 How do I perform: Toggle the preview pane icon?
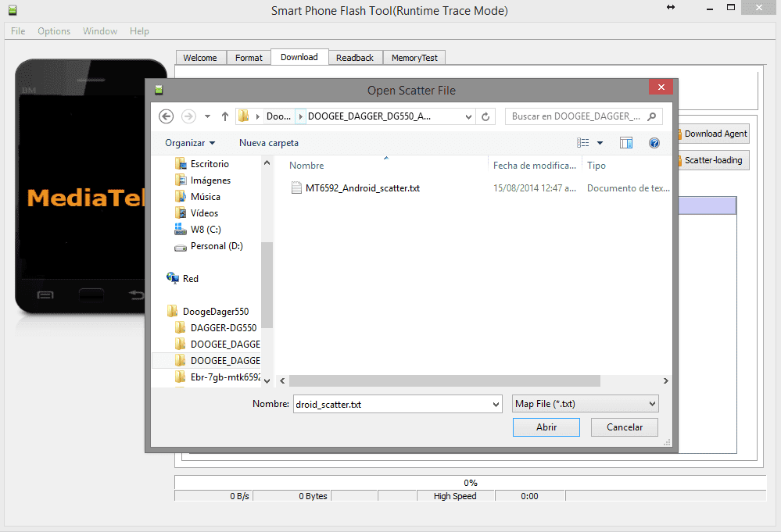tap(626, 143)
